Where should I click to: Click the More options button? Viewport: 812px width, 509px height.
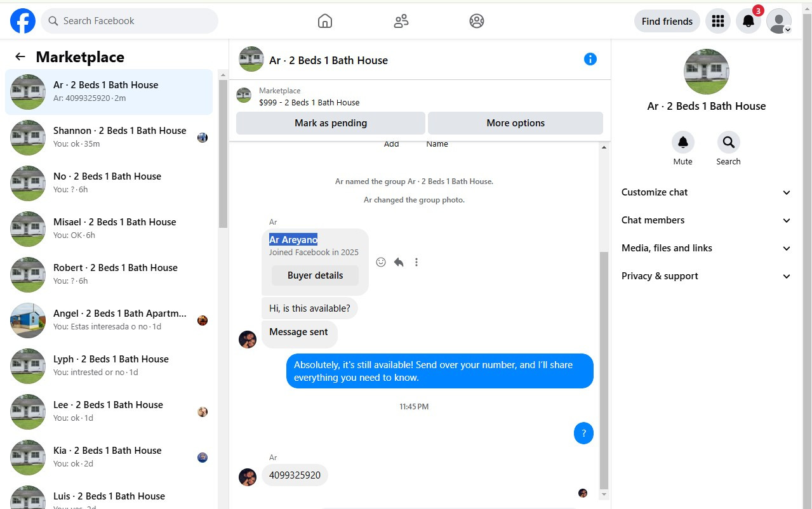(516, 123)
